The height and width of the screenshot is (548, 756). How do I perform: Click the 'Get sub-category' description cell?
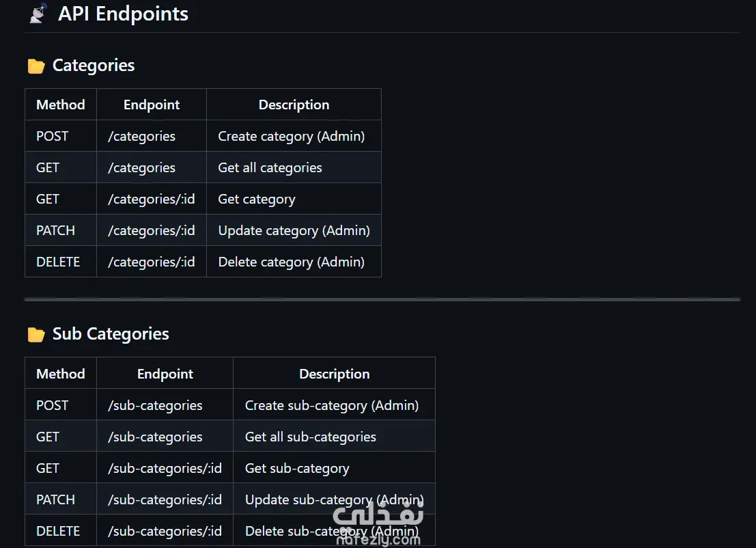[297, 468]
